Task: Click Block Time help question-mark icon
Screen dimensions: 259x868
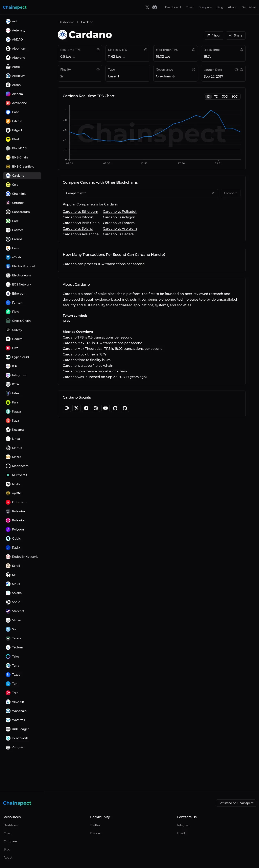Action: tap(241, 50)
